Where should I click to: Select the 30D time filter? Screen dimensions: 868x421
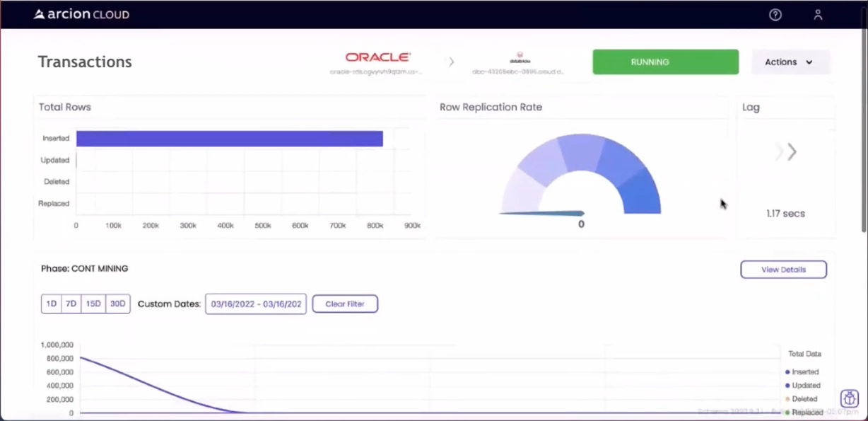(117, 303)
